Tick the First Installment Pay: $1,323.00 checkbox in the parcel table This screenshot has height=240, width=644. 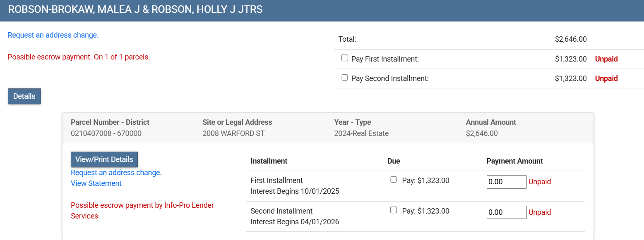click(x=394, y=180)
